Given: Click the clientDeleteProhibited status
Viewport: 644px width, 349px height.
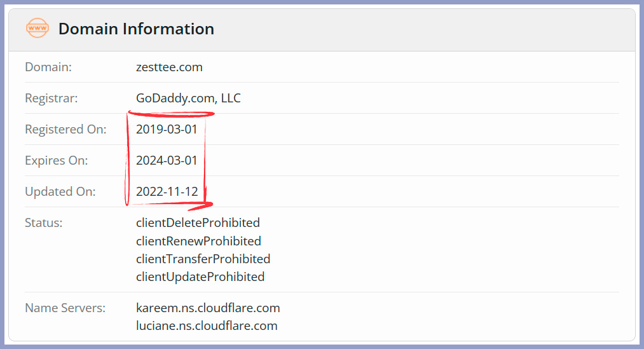Looking at the screenshot, I should pyautogui.click(x=198, y=222).
